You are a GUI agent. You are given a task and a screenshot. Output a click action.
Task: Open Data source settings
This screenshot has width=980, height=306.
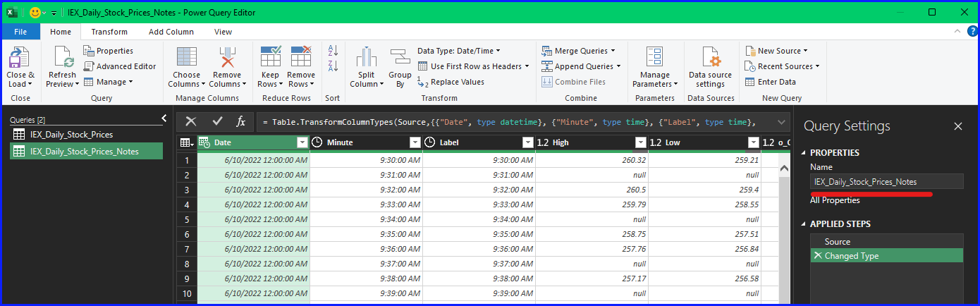coord(710,67)
